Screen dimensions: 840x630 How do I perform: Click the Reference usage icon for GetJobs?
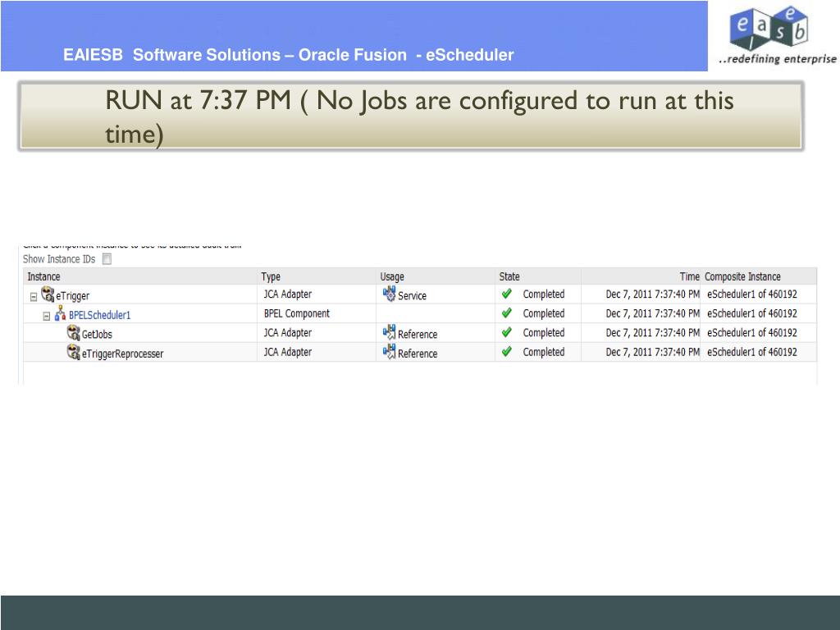[389, 333]
